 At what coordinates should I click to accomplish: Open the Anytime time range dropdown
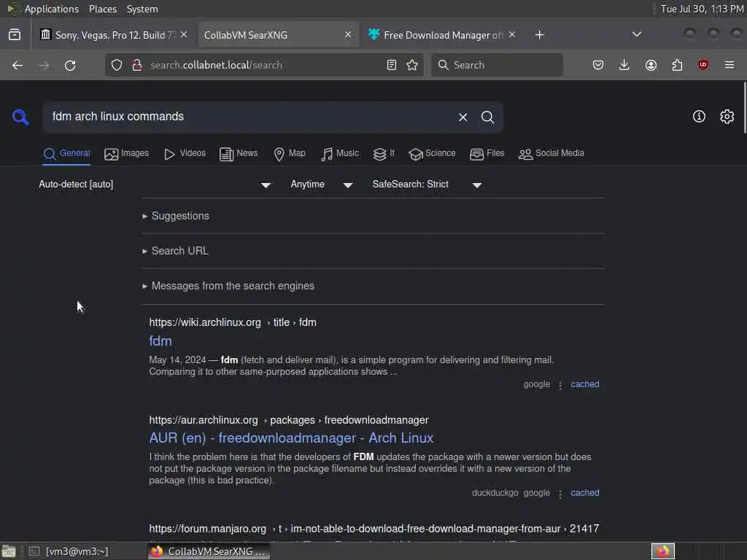coord(322,184)
